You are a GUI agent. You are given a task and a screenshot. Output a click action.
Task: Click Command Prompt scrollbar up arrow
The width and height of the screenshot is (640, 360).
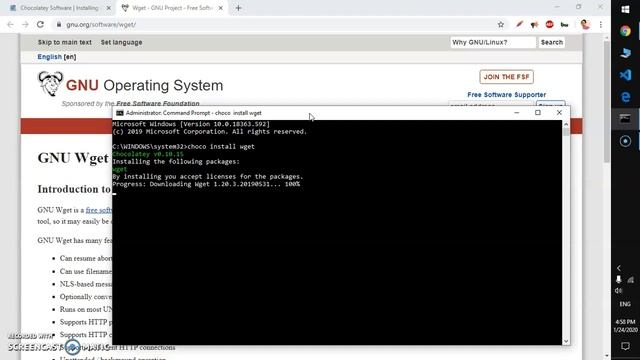(x=566, y=124)
